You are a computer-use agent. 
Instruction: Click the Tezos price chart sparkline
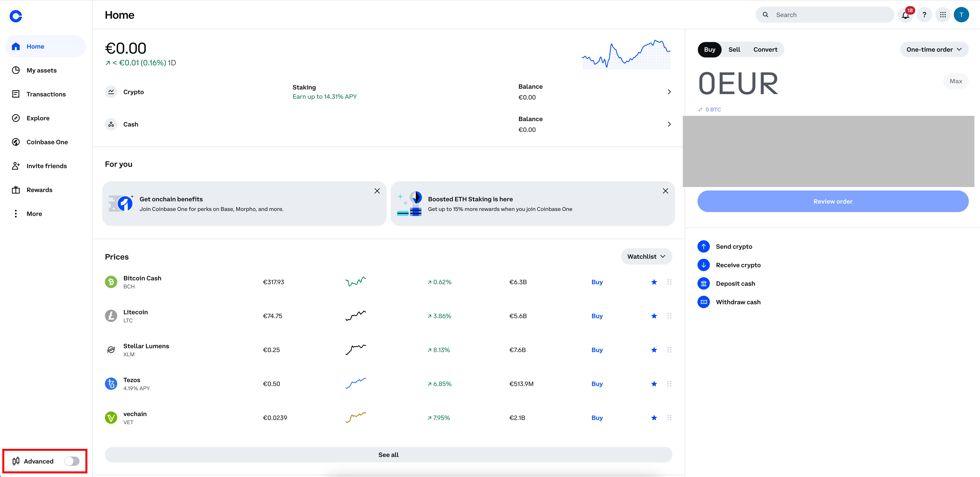coord(356,383)
